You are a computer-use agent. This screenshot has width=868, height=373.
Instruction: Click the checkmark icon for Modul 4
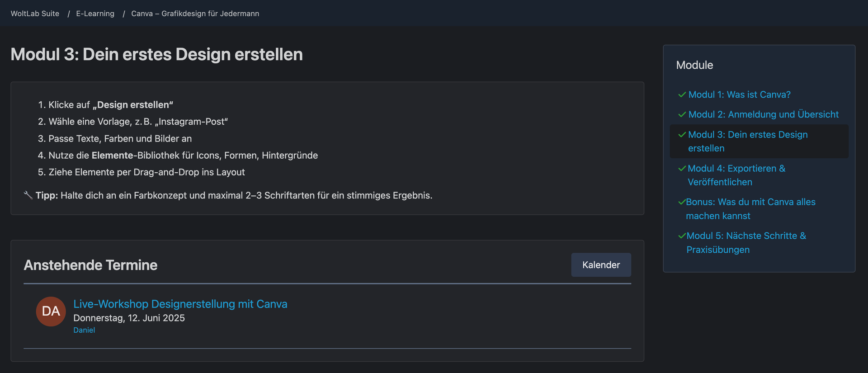tap(682, 168)
